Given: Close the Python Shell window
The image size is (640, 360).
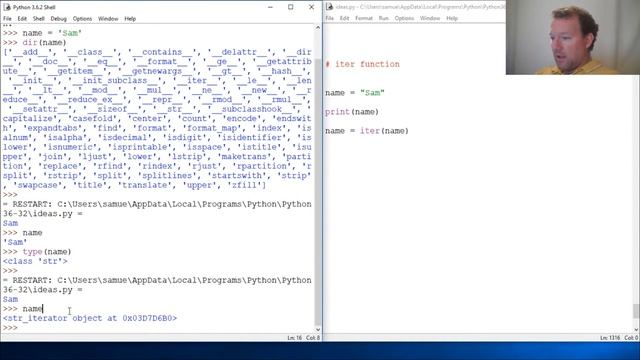Looking at the screenshot, I should [311, 7].
